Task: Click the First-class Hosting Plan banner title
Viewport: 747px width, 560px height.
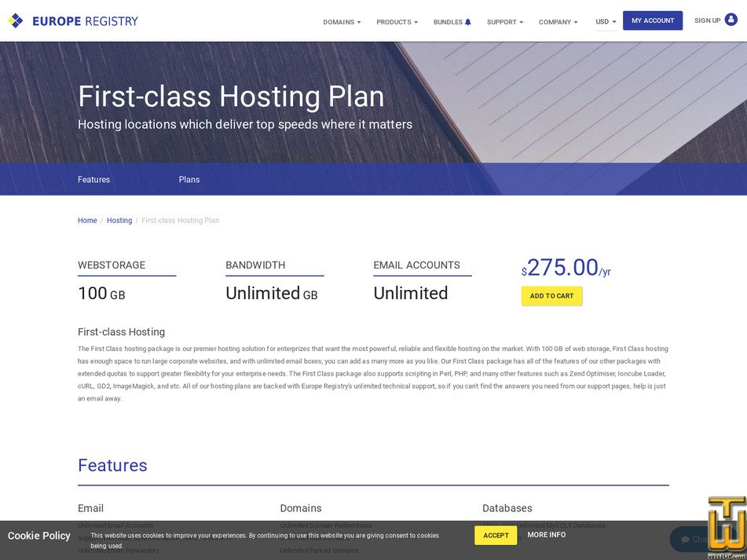Action: point(231,96)
